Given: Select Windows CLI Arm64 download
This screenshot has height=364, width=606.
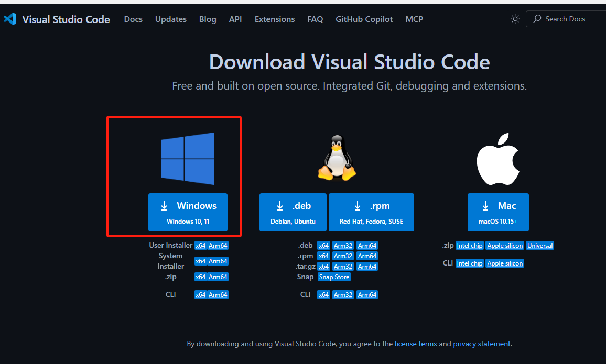Looking at the screenshot, I should coord(218,294).
